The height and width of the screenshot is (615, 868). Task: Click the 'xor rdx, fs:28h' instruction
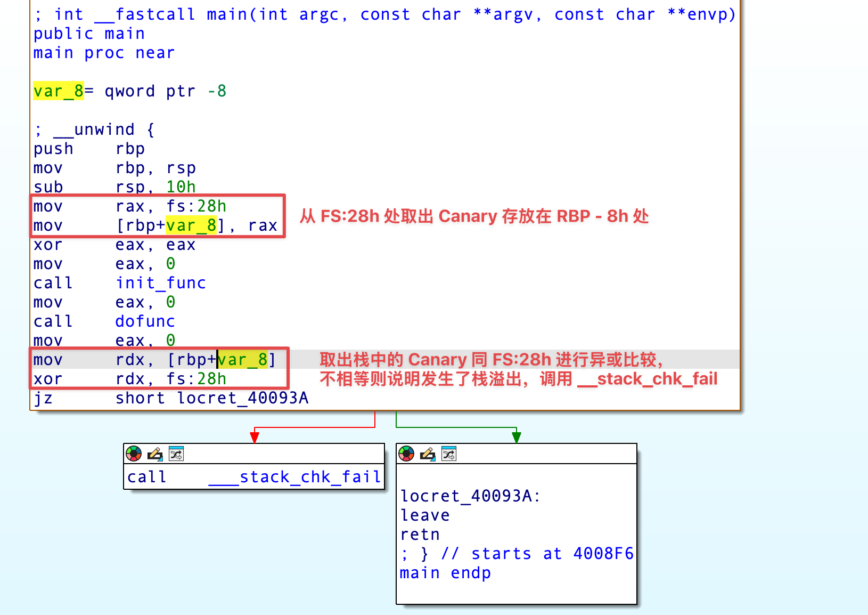pos(130,379)
